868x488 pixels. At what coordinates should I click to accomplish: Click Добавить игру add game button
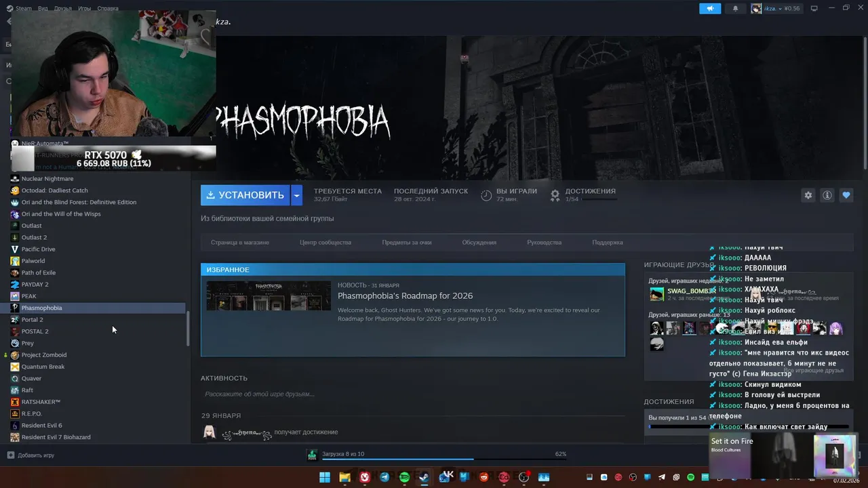tap(31, 455)
